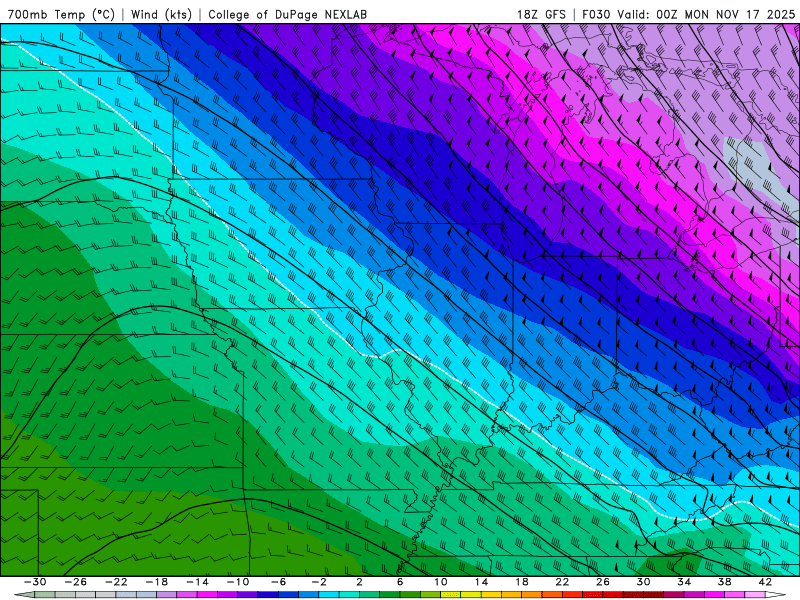Click the −30 label on the color scale
Image resolution: width=800 pixels, height=600 pixels.
tap(35, 582)
